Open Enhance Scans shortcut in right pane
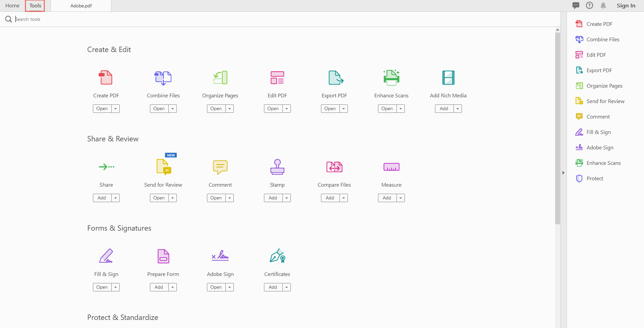Viewport: 644px width, 328px height. click(x=598, y=163)
